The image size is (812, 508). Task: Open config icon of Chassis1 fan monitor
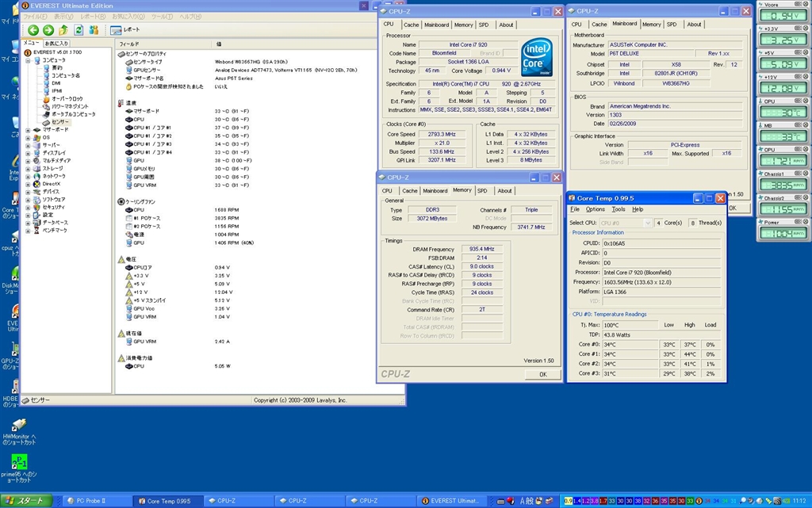(798, 174)
